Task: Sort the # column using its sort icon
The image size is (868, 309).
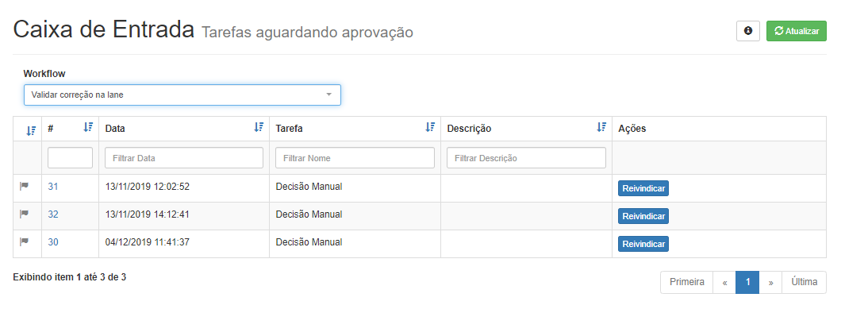Action: point(88,127)
